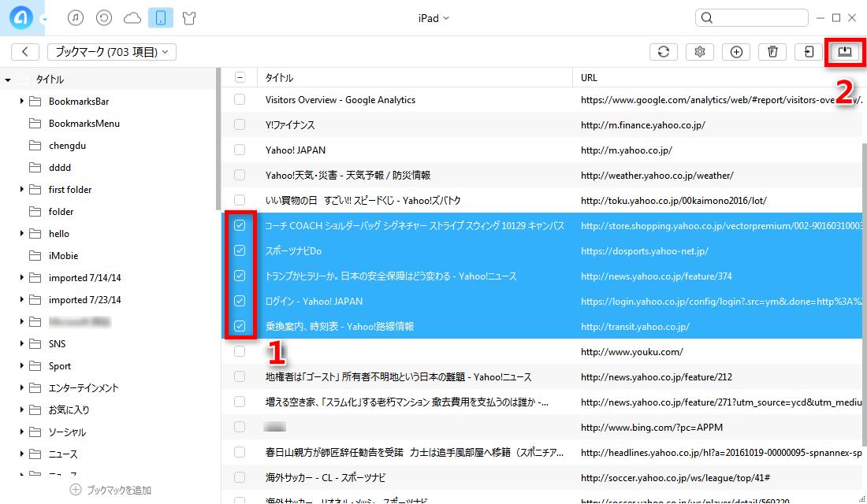867x504 pixels.
Task: Expand the imported 7/14/14 folder
Action: (x=21, y=277)
